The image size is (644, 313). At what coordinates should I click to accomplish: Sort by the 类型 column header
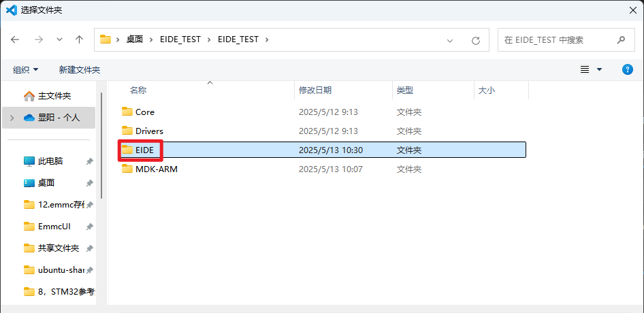pos(405,90)
